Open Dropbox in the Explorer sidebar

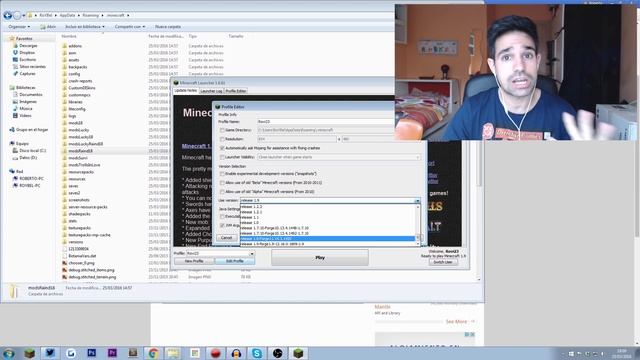[27, 53]
